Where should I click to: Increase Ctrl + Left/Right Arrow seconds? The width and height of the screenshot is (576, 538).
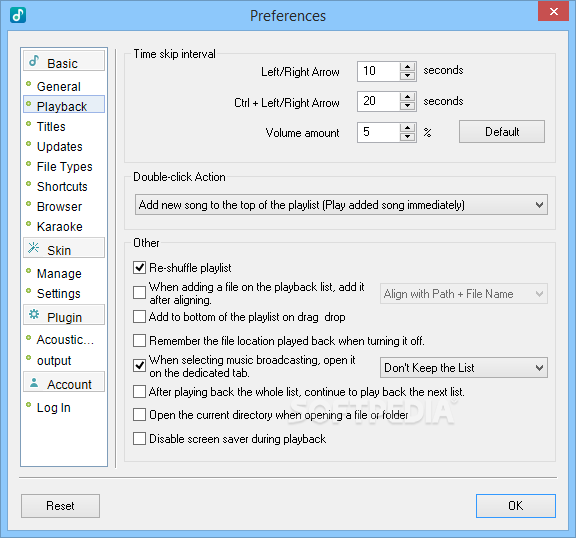(407, 97)
